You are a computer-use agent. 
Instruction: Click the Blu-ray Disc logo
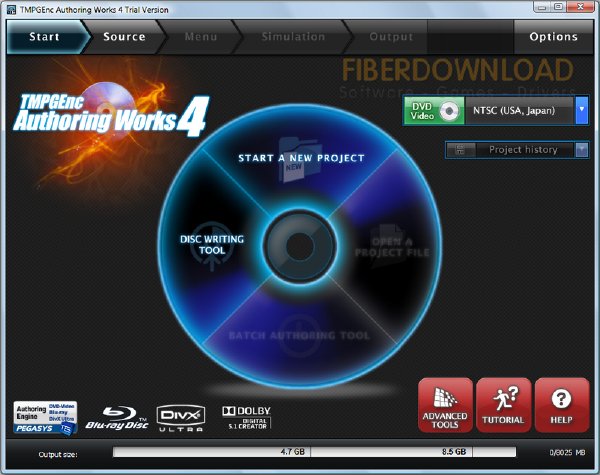click(x=117, y=418)
